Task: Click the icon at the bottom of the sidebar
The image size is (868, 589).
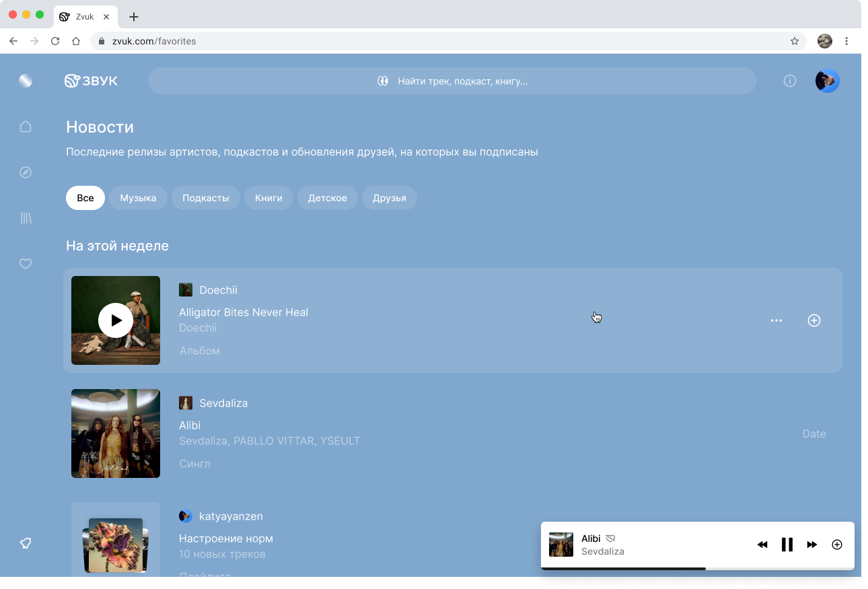Action: [26, 543]
